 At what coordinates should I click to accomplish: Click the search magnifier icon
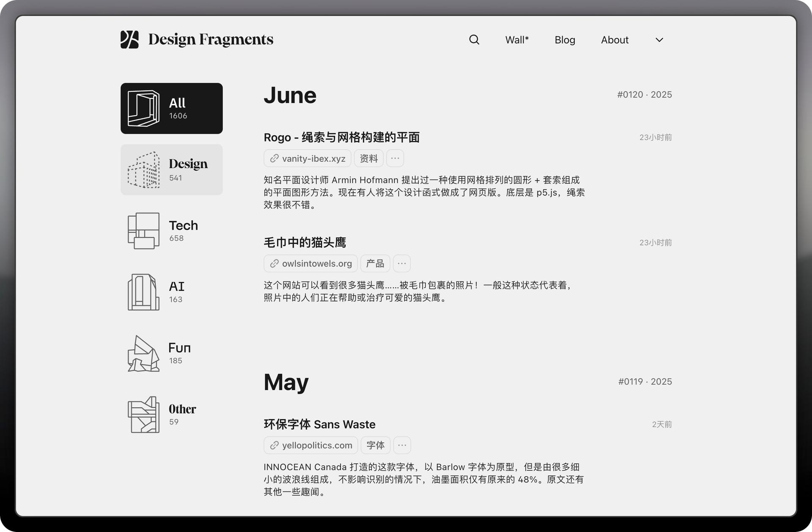point(474,40)
